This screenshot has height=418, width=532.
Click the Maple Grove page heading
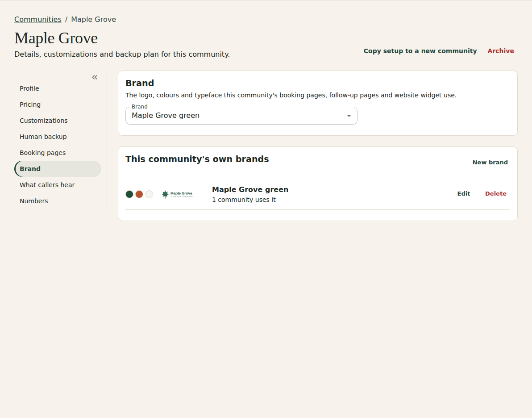(56, 38)
